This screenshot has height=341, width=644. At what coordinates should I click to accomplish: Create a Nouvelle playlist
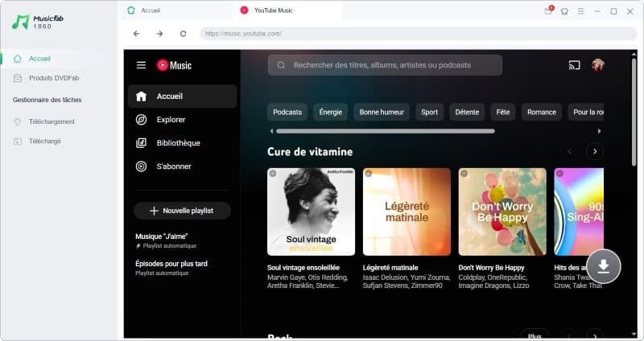pyautogui.click(x=182, y=211)
